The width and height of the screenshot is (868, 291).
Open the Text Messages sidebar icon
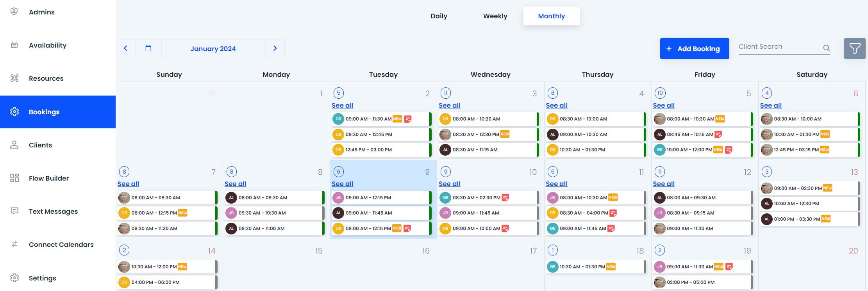[x=14, y=211]
